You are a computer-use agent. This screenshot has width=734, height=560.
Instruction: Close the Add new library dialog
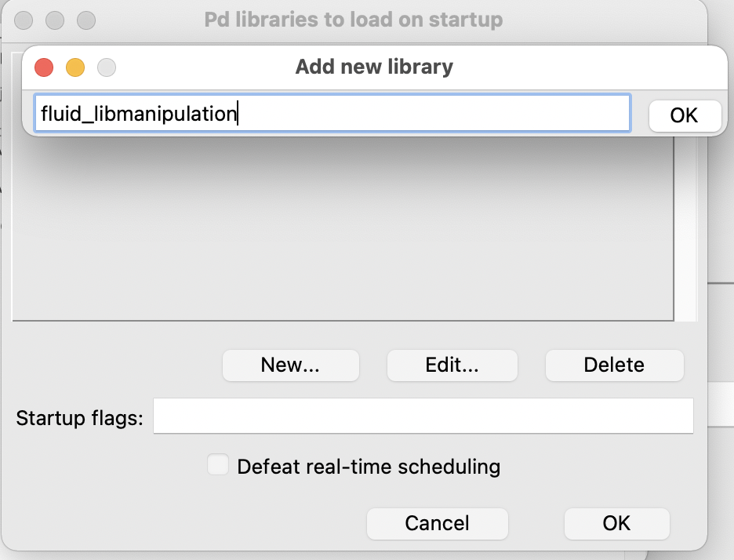pyautogui.click(x=44, y=67)
